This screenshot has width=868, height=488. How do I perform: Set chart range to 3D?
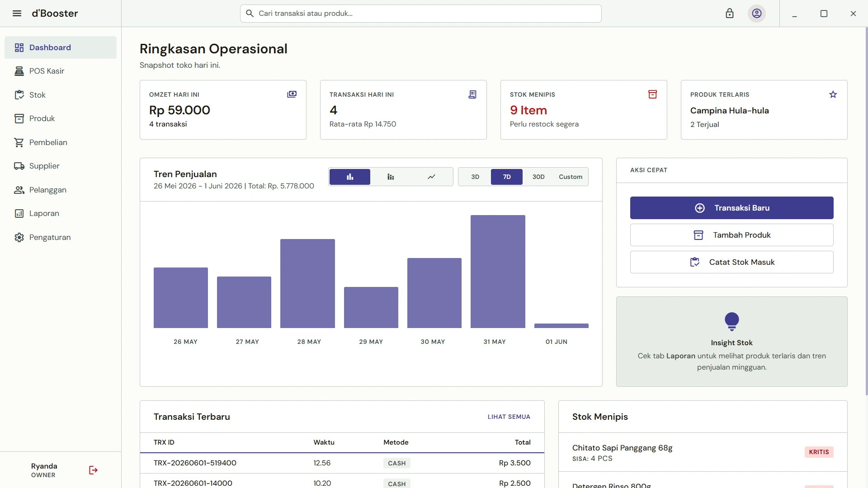pos(475,177)
